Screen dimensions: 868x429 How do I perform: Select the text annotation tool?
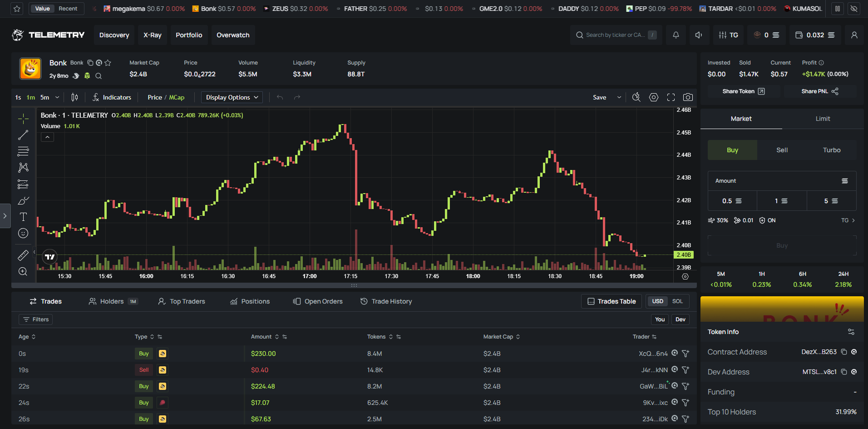pyautogui.click(x=23, y=217)
